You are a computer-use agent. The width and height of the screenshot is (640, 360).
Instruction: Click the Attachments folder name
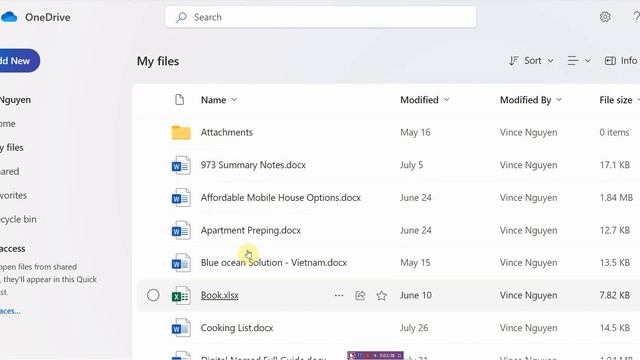tap(227, 132)
